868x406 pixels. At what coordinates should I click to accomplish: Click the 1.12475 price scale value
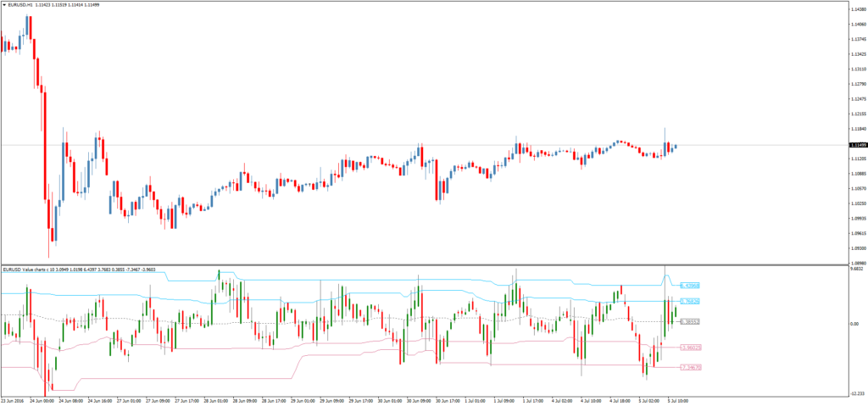pos(856,99)
